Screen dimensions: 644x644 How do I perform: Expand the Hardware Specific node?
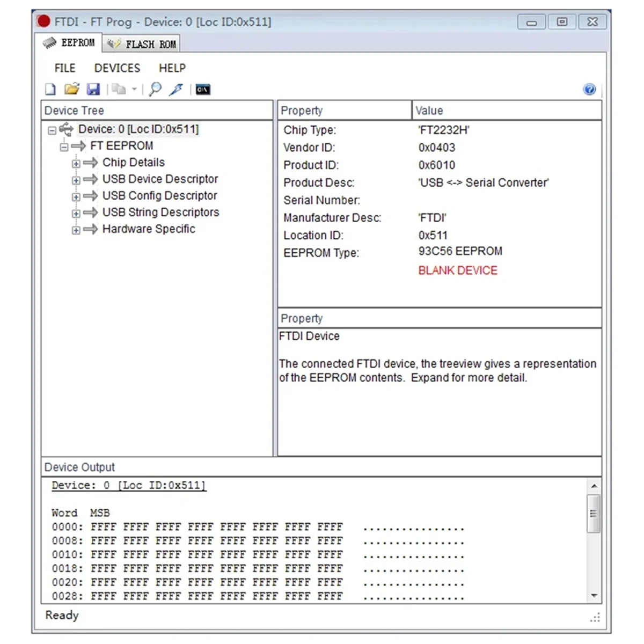[x=76, y=230]
